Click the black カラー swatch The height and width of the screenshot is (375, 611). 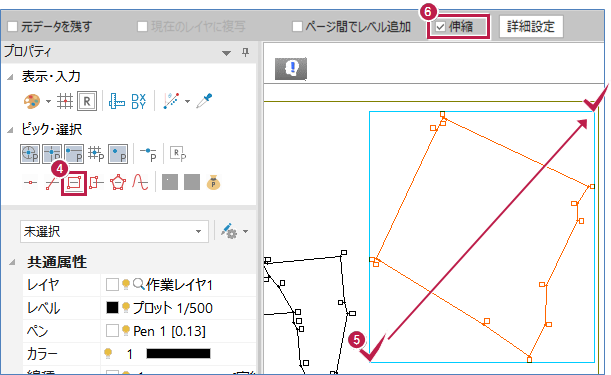click(x=178, y=354)
